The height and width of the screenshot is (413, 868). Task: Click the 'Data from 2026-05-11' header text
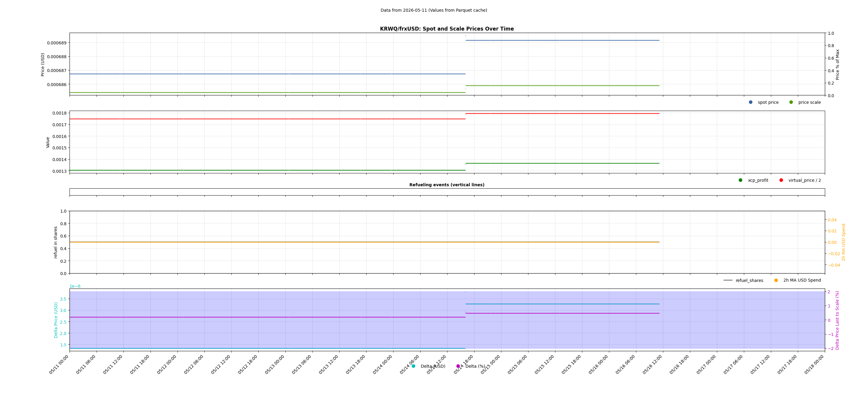(x=434, y=10)
